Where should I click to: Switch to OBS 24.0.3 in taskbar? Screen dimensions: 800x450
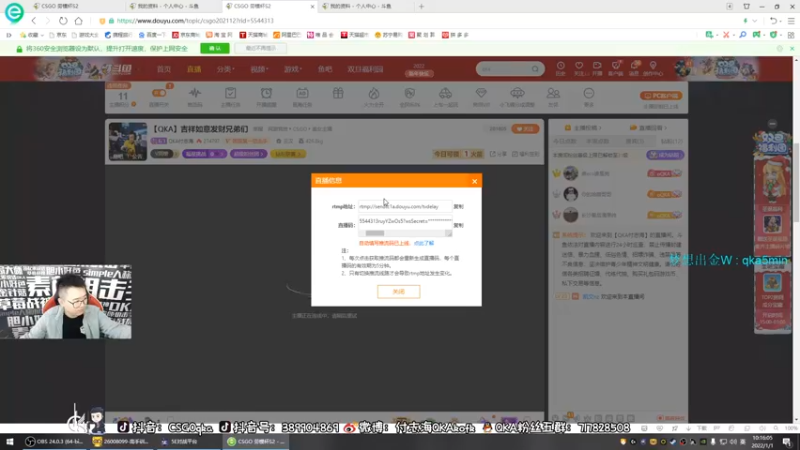tap(53, 442)
